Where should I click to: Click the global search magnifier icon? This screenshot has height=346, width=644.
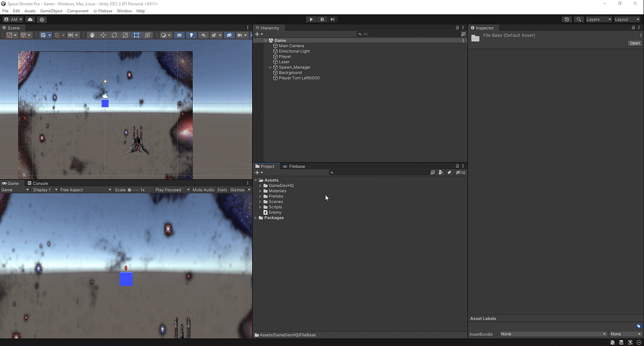pos(579,19)
